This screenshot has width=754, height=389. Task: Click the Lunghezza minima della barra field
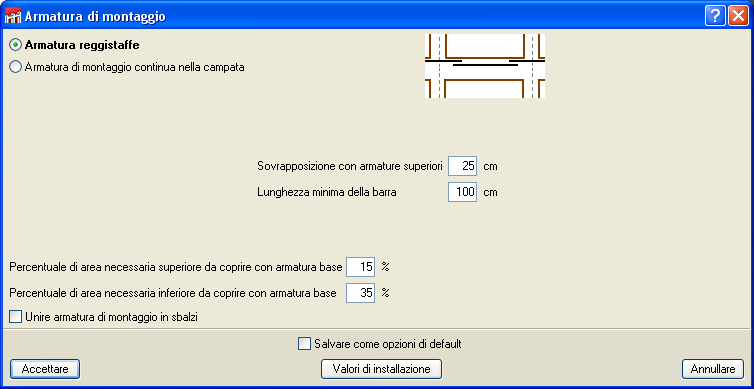[462, 192]
